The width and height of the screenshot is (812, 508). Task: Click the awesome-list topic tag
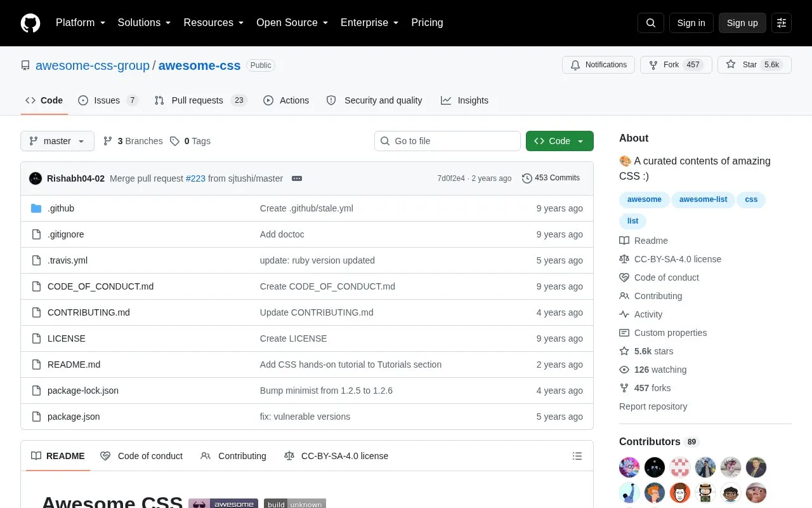pos(703,199)
